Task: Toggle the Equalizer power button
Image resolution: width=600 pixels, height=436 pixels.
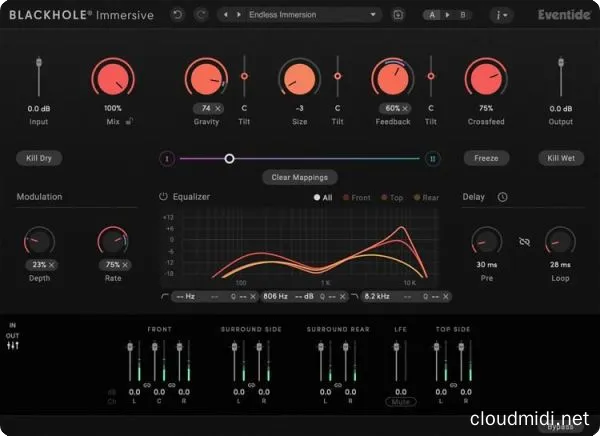Action: pos(163,197)
